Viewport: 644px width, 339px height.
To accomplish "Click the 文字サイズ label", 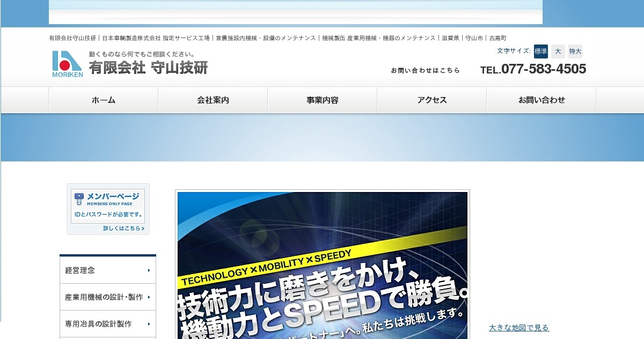I will tap(514, 51).
